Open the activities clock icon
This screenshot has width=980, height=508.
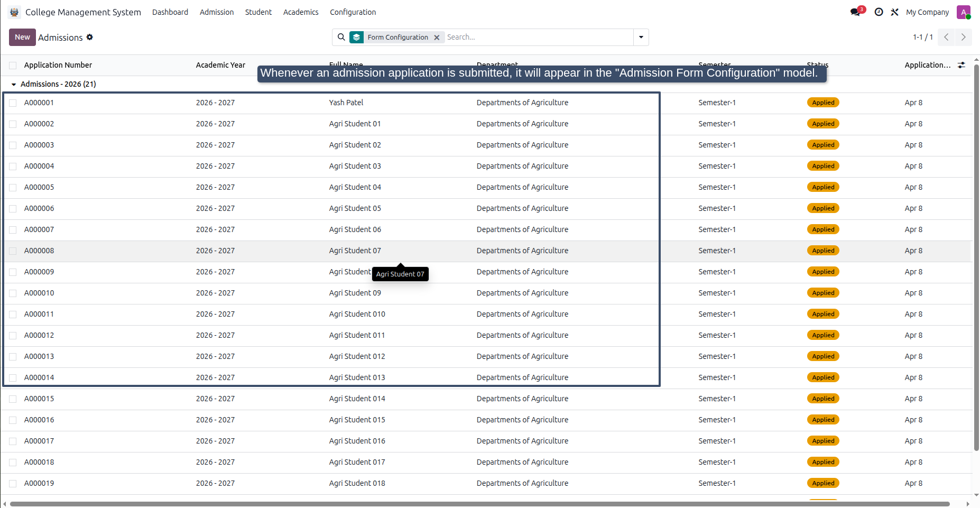pos(879,12)
